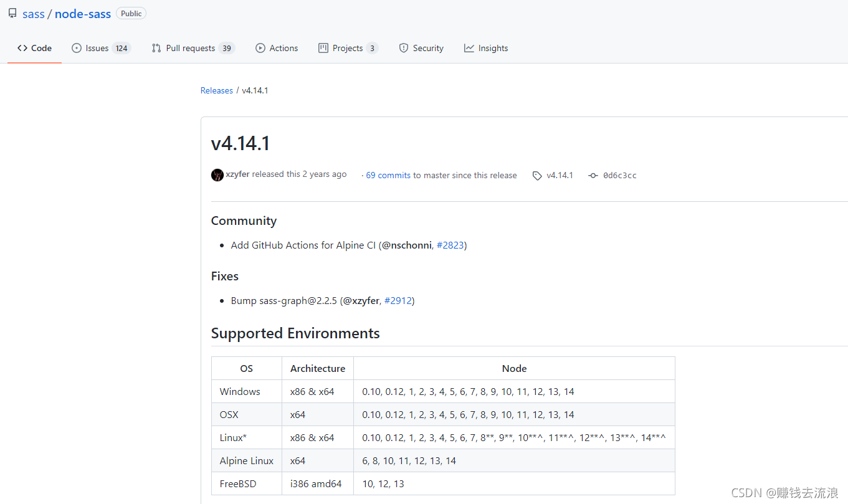Screen dimensions: 848x504
Task: Click the FreeBSD table cell
Action: click(x=247, y=484)
